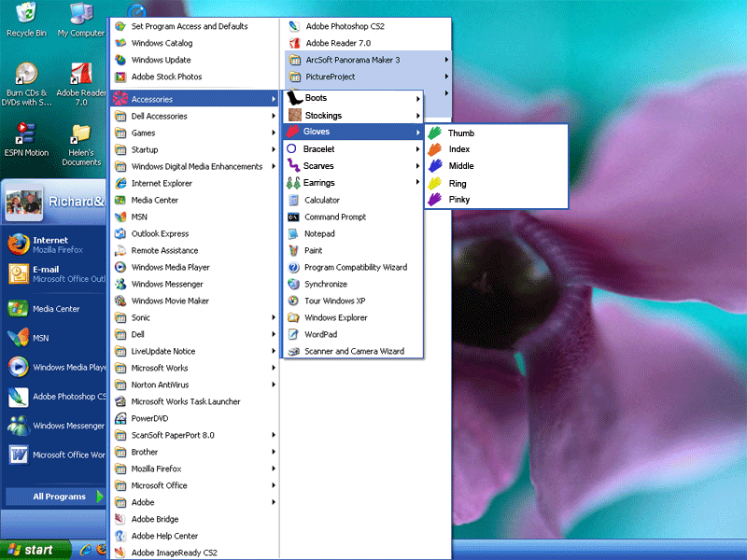747x560 pixels.
Task: Click All Programs button
Action: coord(55,497)
